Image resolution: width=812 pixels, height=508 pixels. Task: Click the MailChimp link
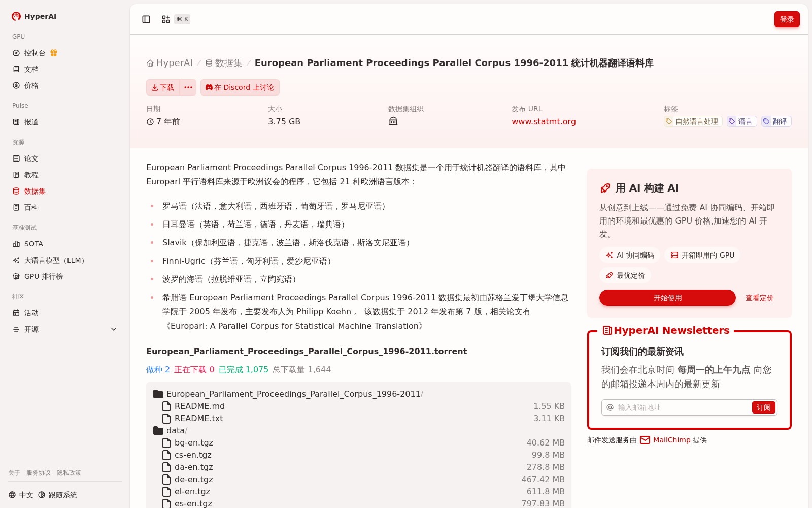pos(672,440)
